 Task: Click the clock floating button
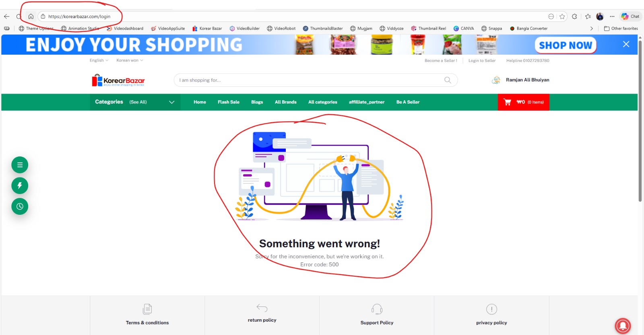point(20,207)
